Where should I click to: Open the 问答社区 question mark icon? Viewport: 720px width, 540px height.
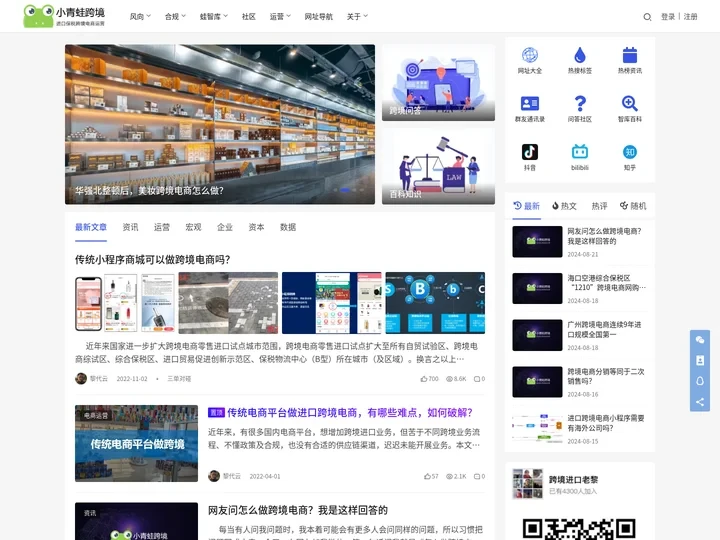(580, 103)
